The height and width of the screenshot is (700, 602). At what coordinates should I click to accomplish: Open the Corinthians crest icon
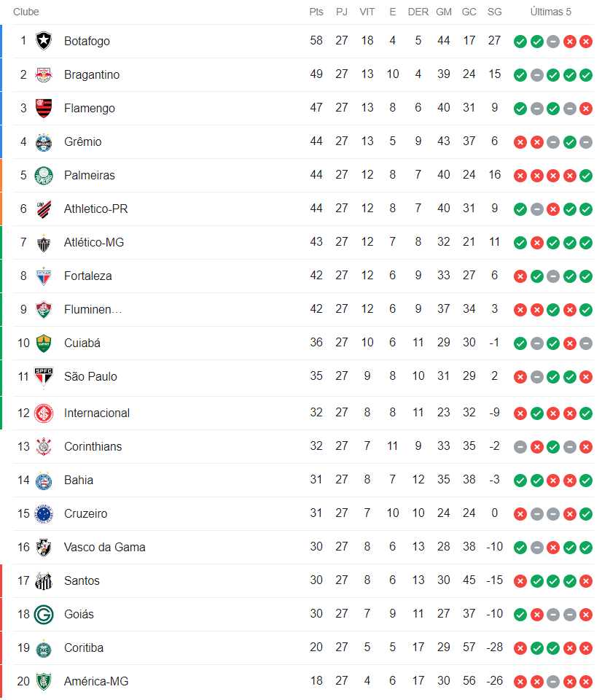44,446
